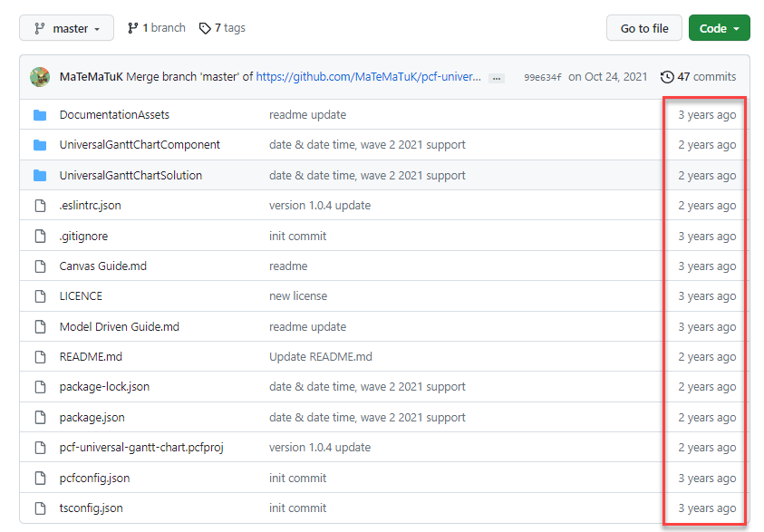Image resolution: width=764 pixels, height=532 pixels.
Task: Click the package.json file icon
Action: (x=40, y=418)
